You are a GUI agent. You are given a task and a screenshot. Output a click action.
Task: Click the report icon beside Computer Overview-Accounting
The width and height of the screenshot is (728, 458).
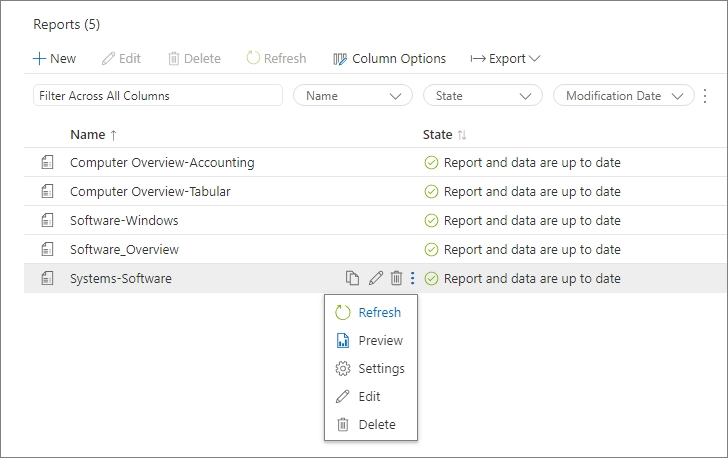47,162
